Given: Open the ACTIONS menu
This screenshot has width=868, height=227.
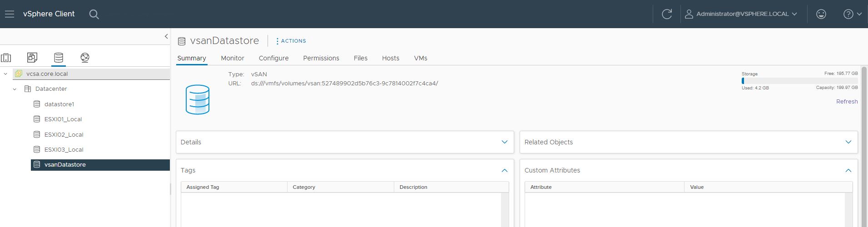Looking at the screenshot, I should (291, 41).
